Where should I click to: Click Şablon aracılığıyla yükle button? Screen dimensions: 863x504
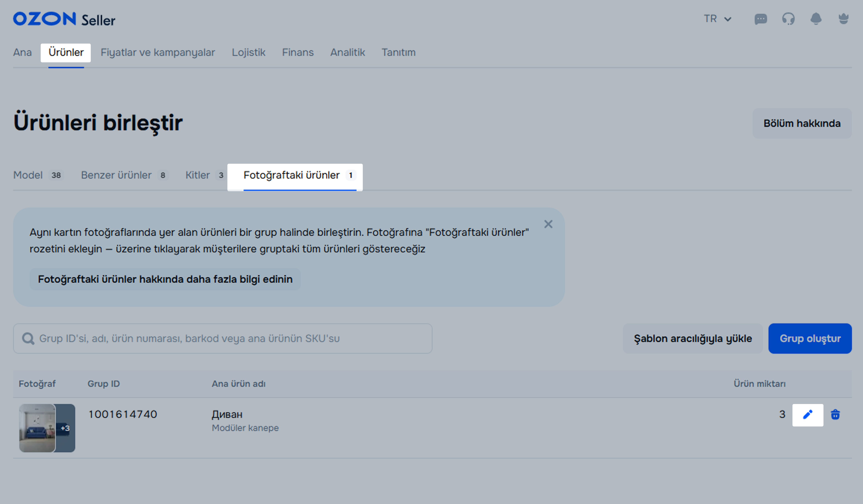(692, 339)
